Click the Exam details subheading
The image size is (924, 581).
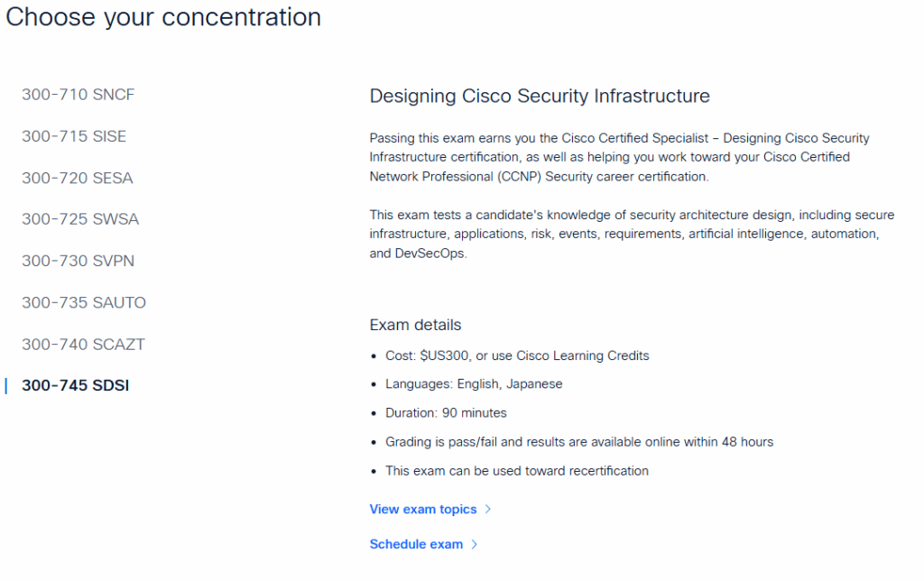pos(415,325)
